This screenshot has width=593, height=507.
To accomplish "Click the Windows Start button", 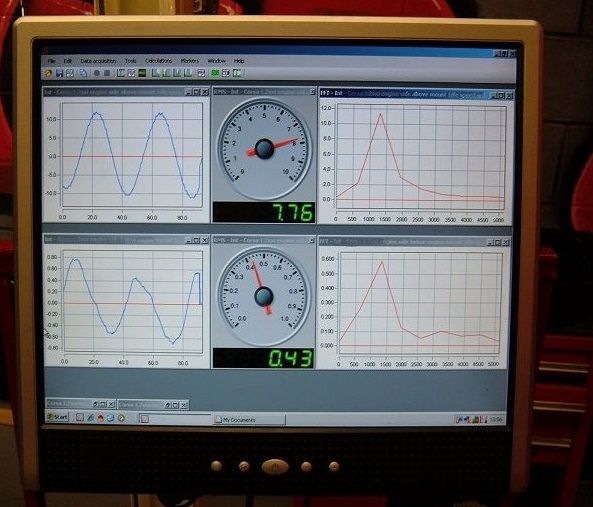I will (57, 417).
